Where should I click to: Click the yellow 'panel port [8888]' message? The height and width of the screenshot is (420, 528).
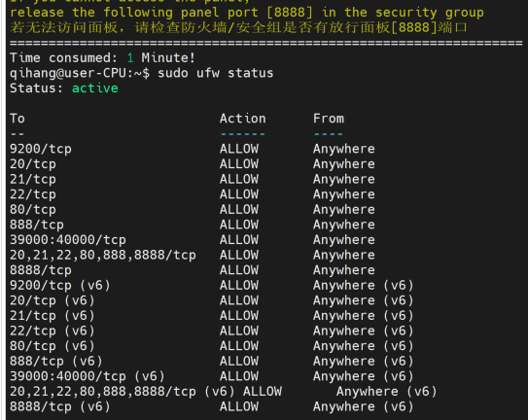246,13
